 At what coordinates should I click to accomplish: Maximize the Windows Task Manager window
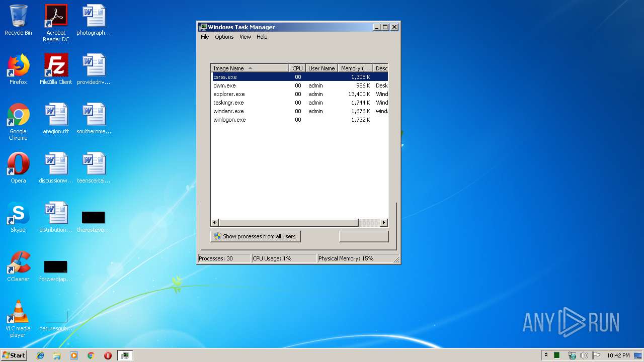tap(385, 27)
